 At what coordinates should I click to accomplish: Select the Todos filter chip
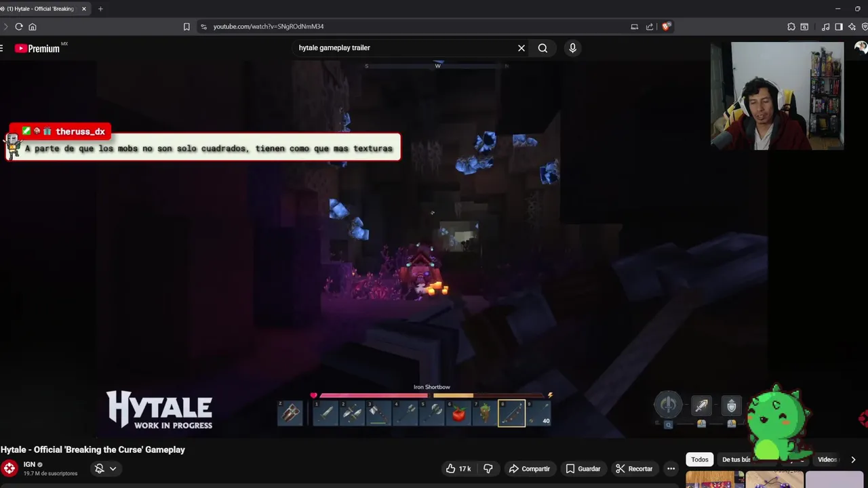click(x=700, y=460)
